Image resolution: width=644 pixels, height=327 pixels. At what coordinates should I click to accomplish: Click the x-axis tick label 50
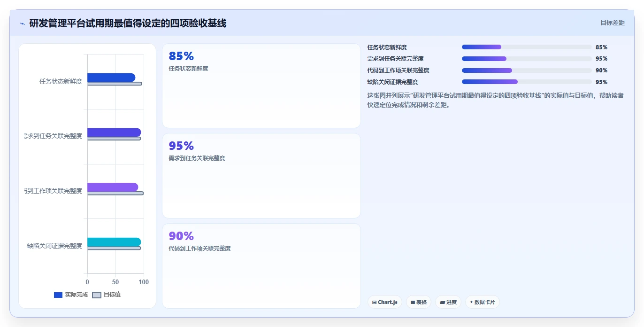tap(115, 282)
